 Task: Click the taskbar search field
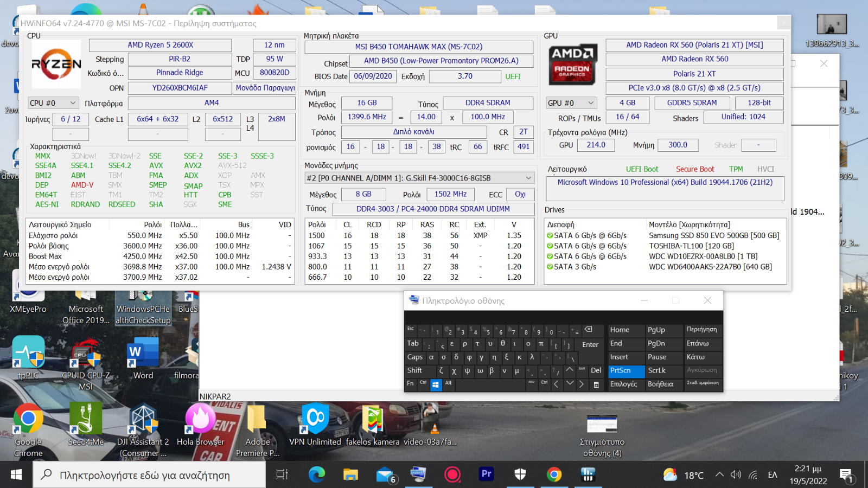click(150, 475)
